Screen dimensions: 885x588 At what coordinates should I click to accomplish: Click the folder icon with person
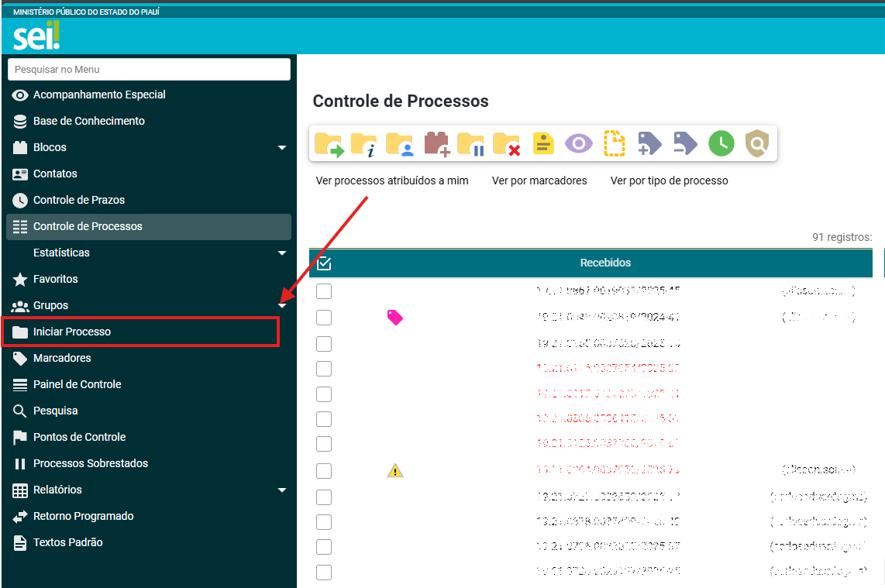(x=400, y=144)
